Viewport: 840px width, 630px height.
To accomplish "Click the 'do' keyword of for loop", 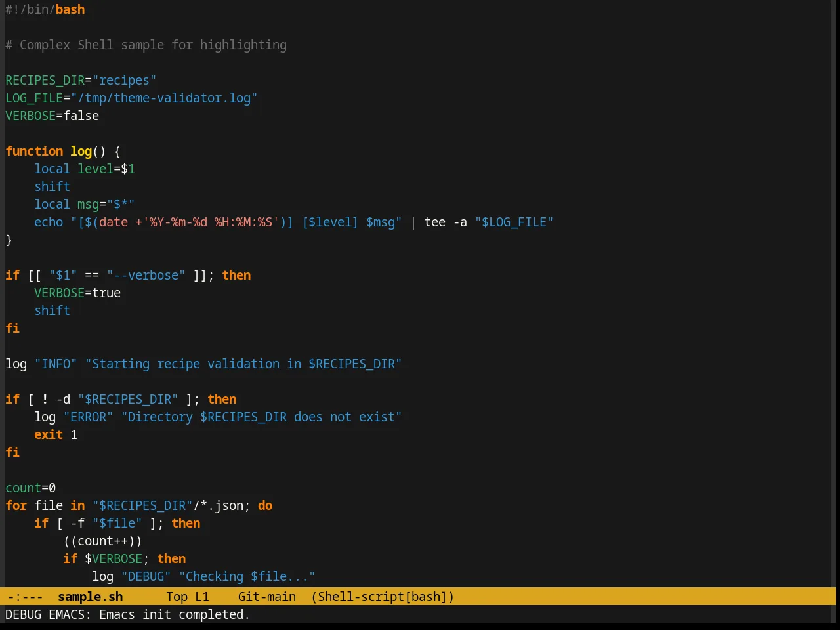I will coord(265,505).
